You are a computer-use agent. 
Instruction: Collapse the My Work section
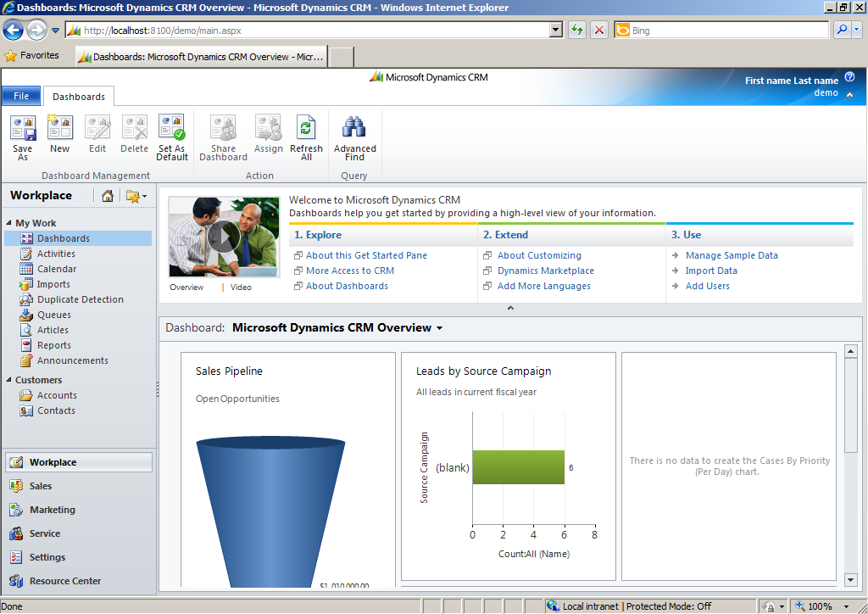pyautogui.click(x=9, y=224)
